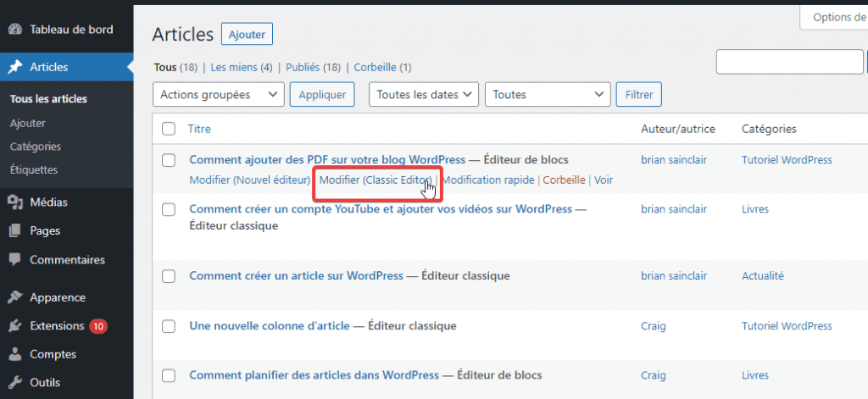This screenshot has height=399, width=868.
Task: Select checkbox for 'Une nouvelle colonne d'article'
Action: point(169,326)
